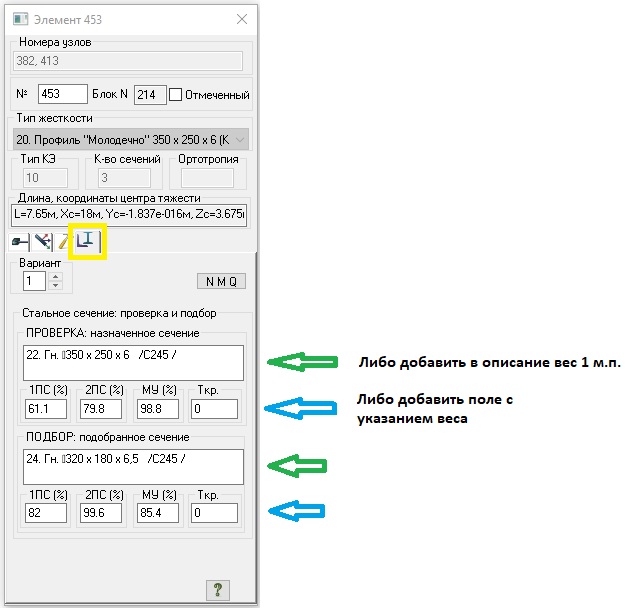
Task: Click the Вариант number field
Action: click(31, 282)
